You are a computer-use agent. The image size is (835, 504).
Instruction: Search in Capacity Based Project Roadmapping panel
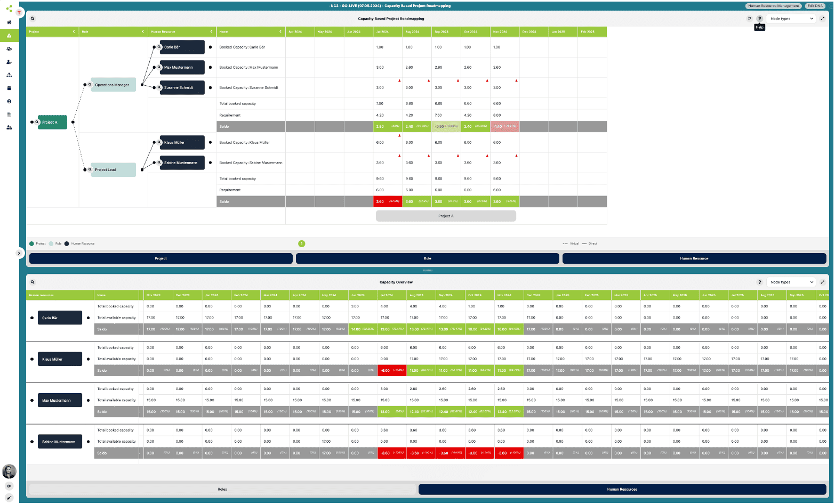33,19
